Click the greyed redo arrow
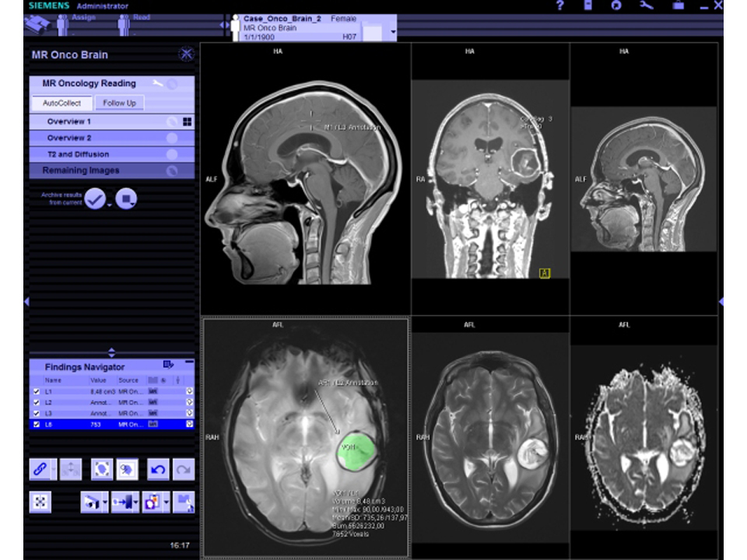The height and width of the screenshot is (560, 747). pos(184,470)
